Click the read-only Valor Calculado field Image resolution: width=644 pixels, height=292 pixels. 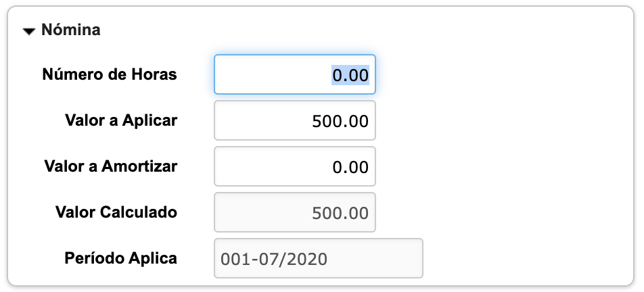pos(294,213)
